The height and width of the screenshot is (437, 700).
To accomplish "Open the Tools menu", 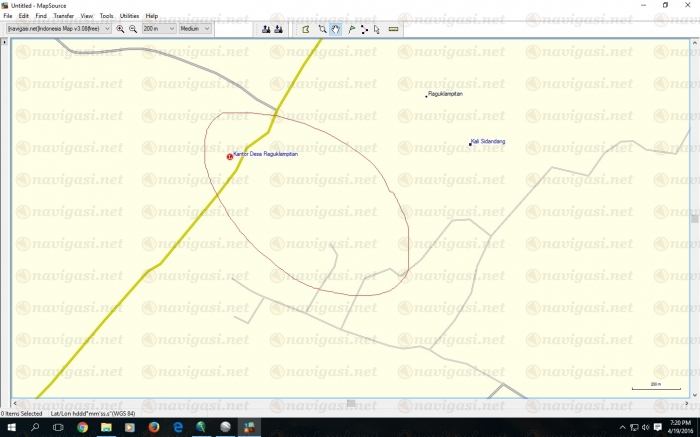I will click(106, 16).
